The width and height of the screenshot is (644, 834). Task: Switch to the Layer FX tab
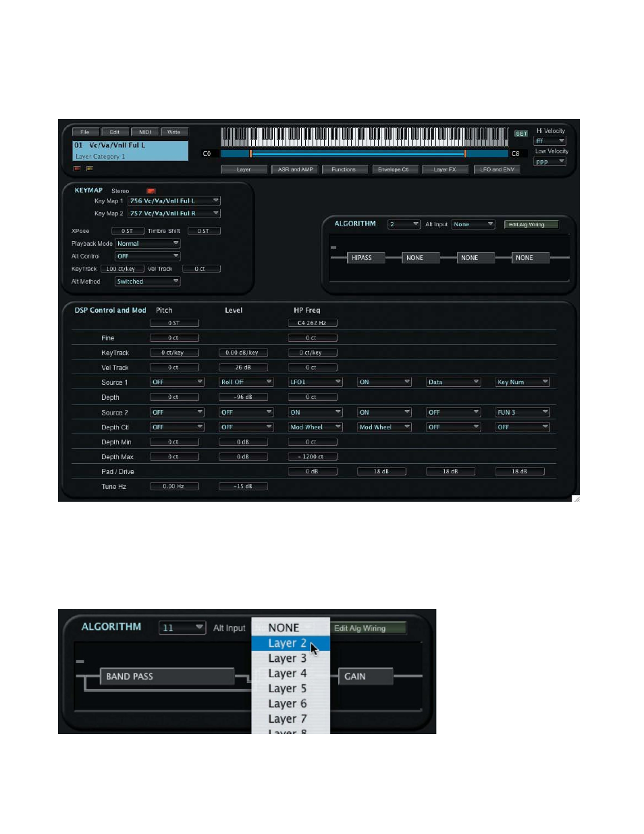(444, 170)
